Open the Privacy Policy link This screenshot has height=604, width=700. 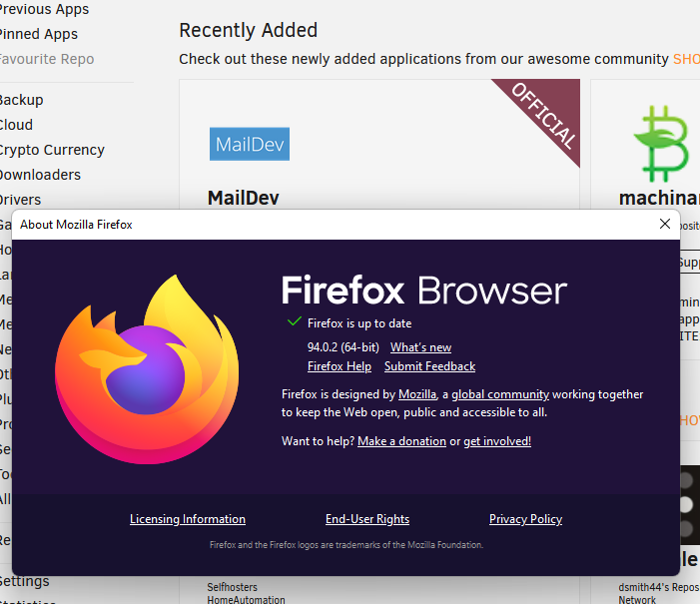click(525, 519)
